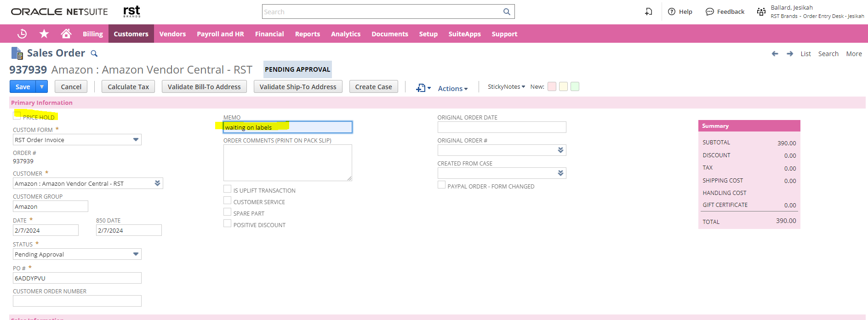The height and width of the screenshot is (320, 868).
Task: Expand the Created From Case dropdown
Action: 560,173
